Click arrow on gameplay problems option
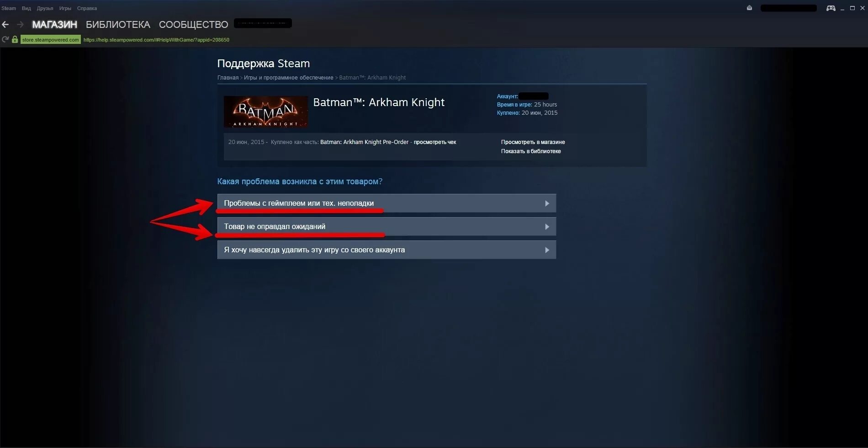 click(547, 203)
